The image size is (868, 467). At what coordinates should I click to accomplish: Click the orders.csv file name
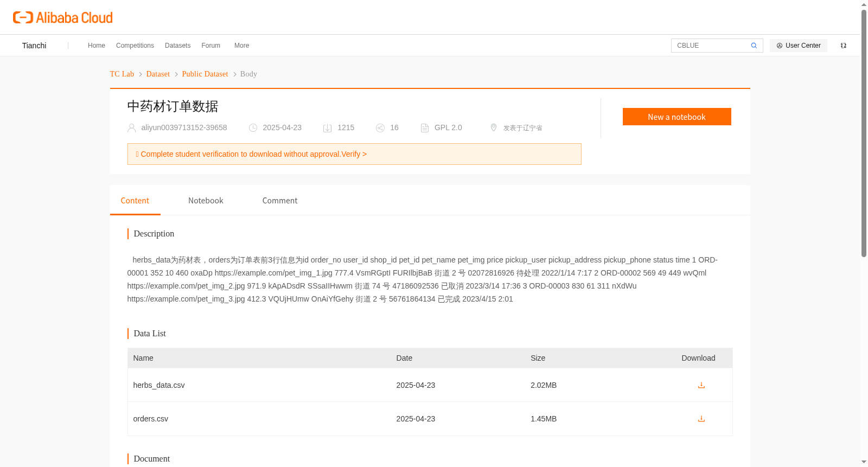151,419
